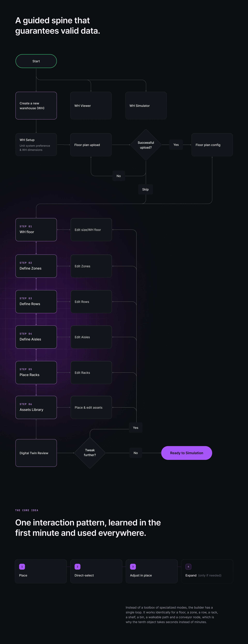Select the step 2 Direct-select badge
This screenshot has width=248, height=644.
77,566
